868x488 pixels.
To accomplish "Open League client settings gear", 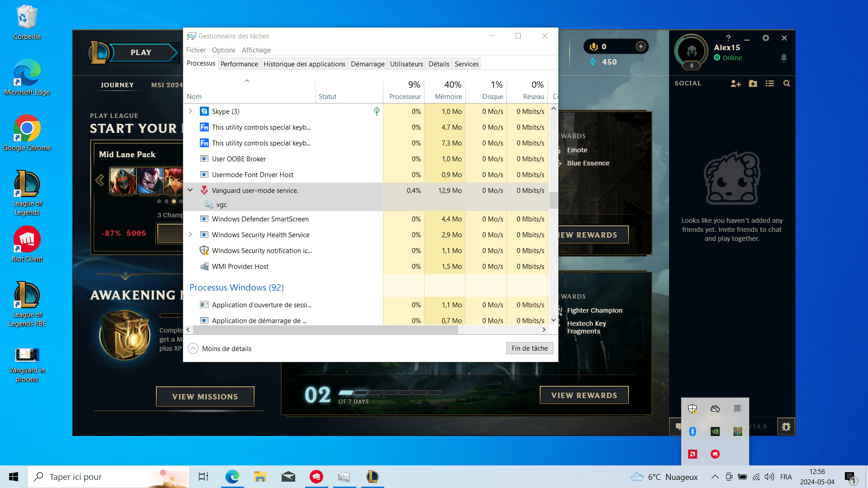I will coord(765,38).
